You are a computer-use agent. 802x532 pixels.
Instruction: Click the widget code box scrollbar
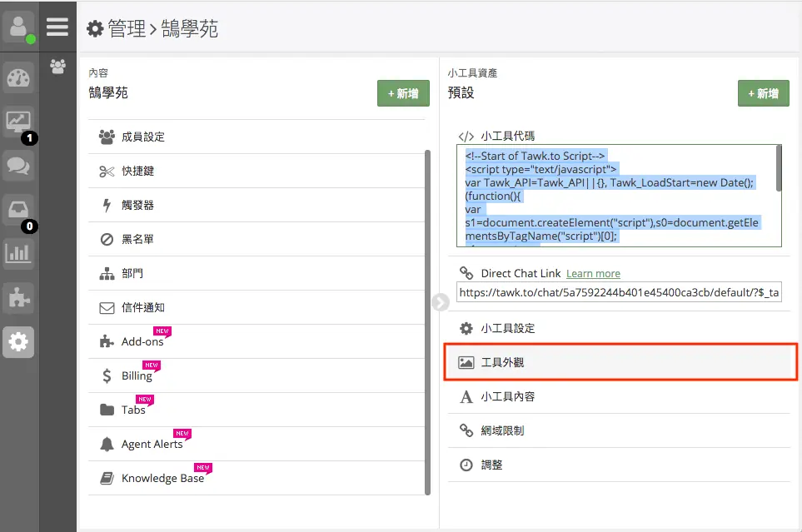coord(779,168)
